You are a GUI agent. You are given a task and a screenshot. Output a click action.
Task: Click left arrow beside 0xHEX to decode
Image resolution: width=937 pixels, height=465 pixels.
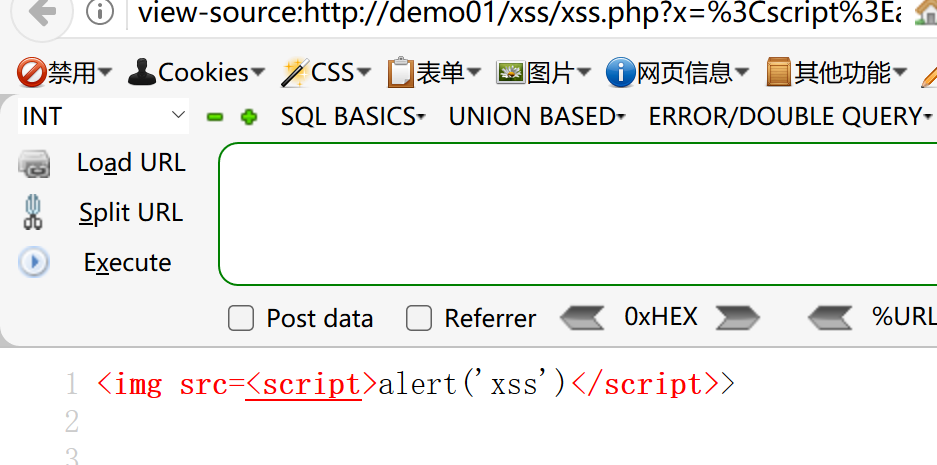pos(582,318)
